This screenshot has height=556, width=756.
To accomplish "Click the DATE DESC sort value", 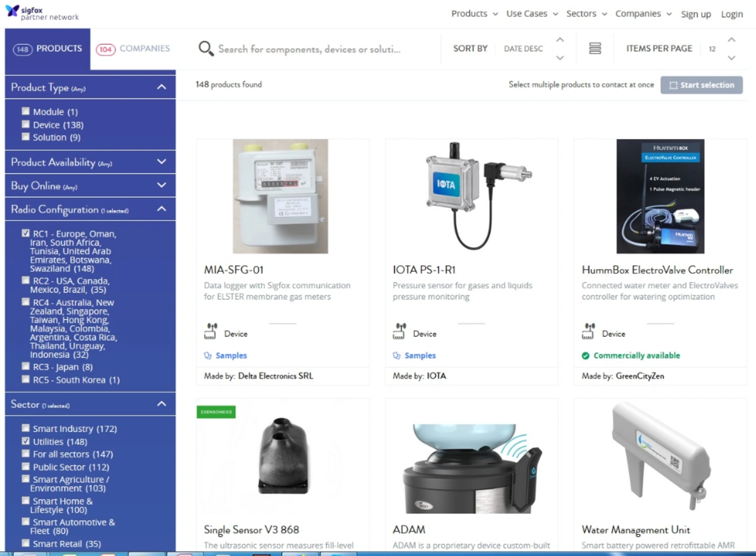I will (x=523, y=48).
